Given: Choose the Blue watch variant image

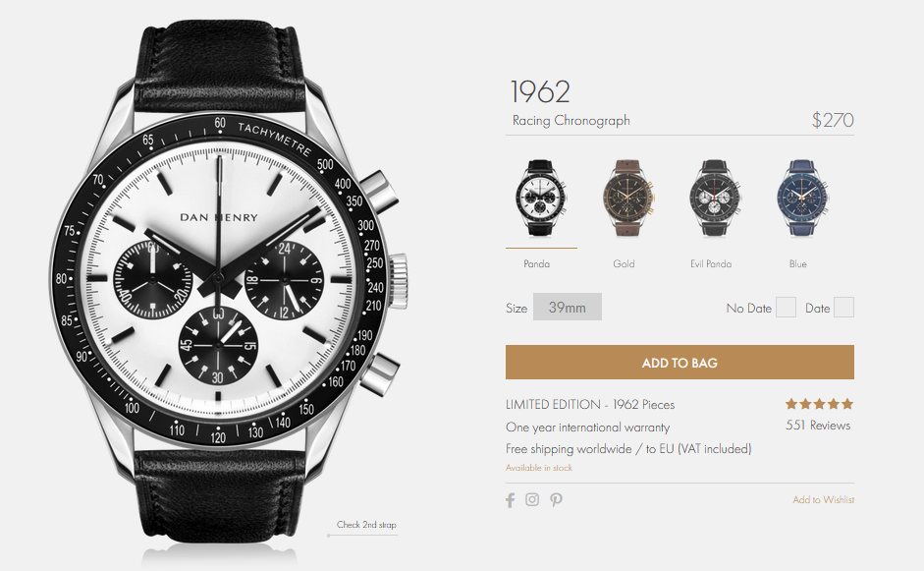Looking at the screenshot, I should [x=802, y=199].
